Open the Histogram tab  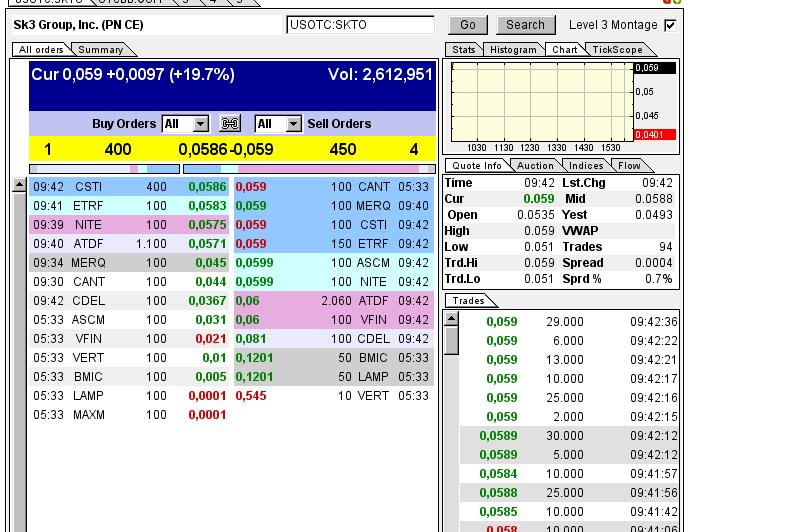click(514, 49)
